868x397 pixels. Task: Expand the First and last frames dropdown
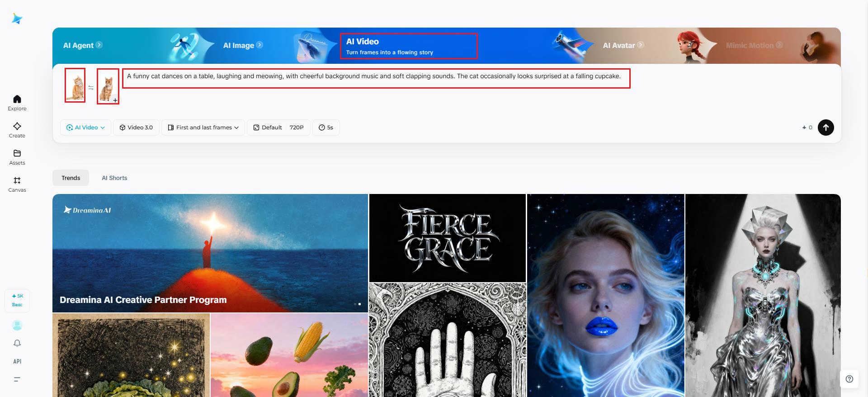[x=203, y=128]
